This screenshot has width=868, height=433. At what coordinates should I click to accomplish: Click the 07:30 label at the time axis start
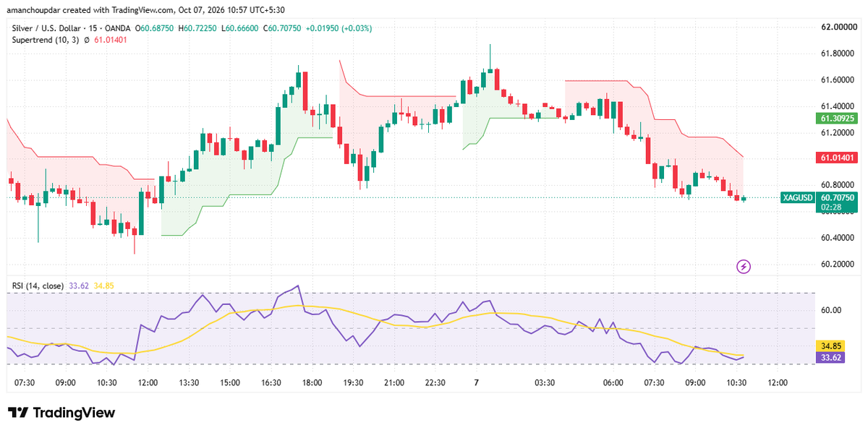coord(24,382)
